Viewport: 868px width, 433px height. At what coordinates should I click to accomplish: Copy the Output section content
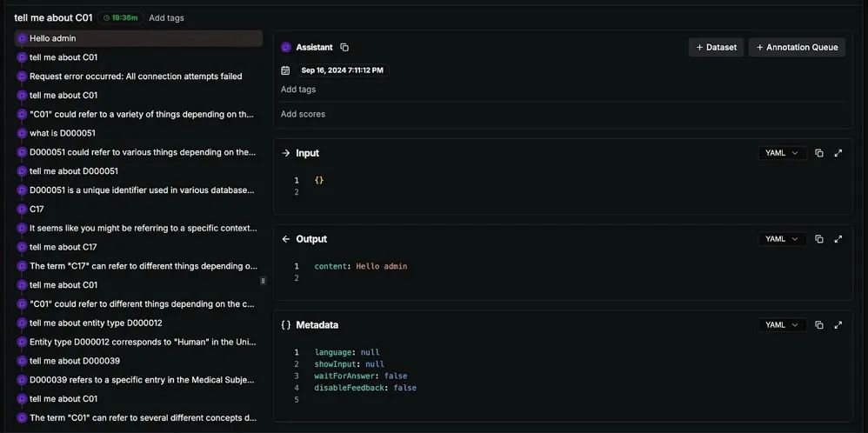(819, 239)
